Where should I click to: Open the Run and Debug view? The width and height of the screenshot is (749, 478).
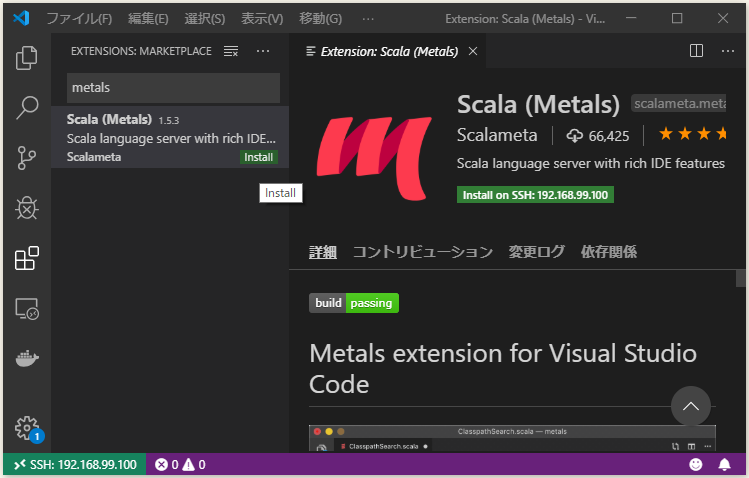click(27, 208)
